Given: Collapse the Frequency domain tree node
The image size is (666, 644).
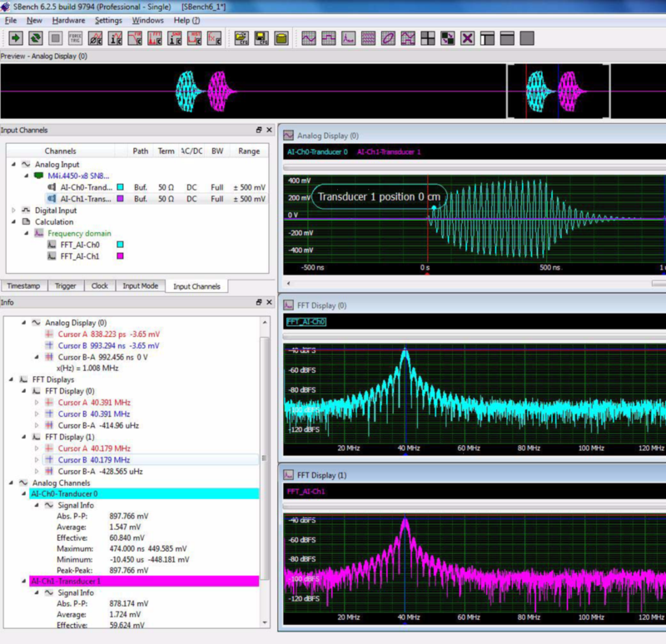Looking at the screenshot, I should click(24, 234).
